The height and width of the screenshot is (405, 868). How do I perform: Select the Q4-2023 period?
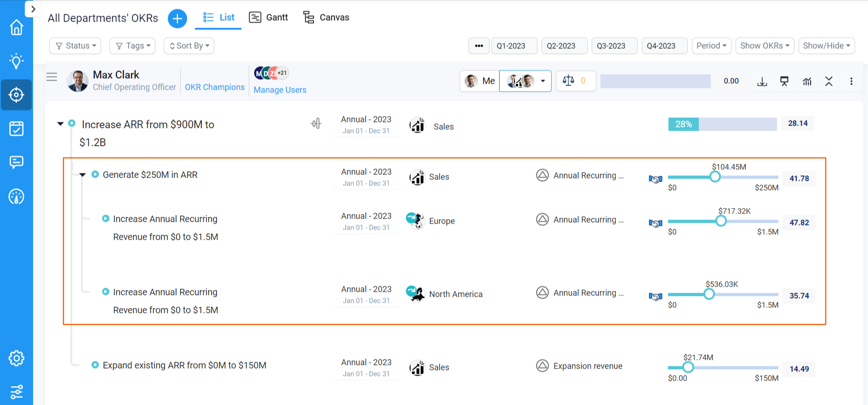[665, 46]
